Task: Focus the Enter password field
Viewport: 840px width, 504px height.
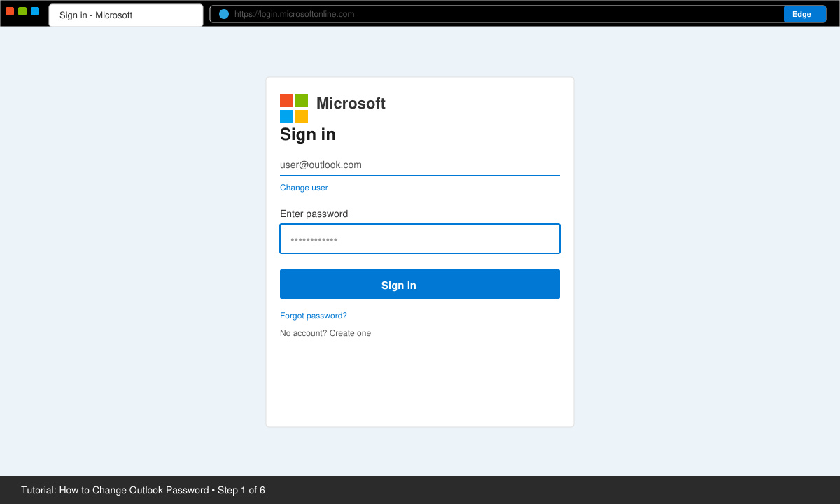Action: (x=420, y=239)
